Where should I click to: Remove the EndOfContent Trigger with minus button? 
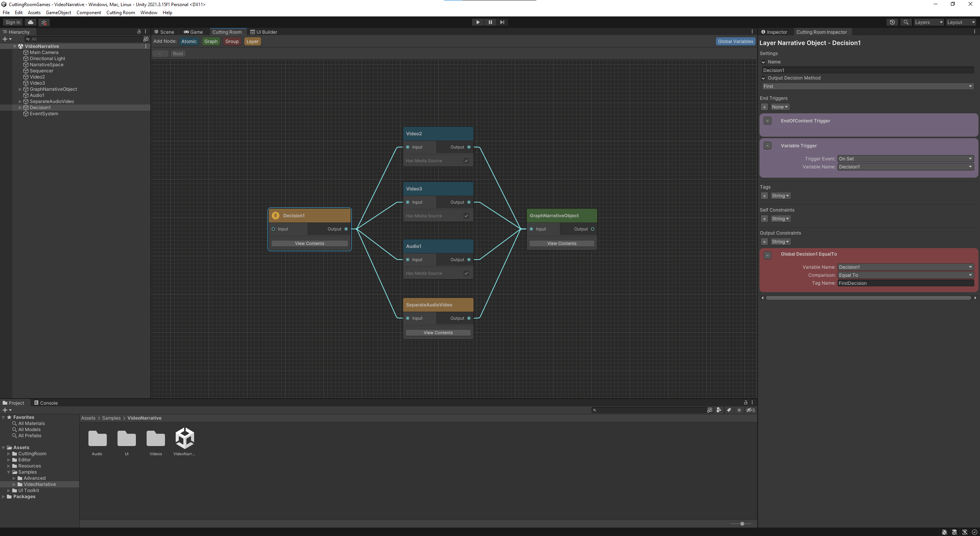tap(768, 121)
